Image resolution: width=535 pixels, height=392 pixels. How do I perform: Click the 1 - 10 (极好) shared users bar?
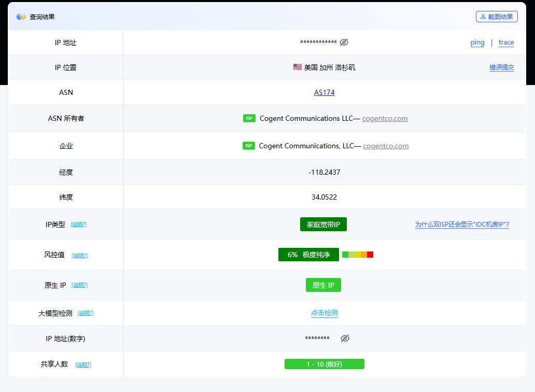tap(324, 364)
